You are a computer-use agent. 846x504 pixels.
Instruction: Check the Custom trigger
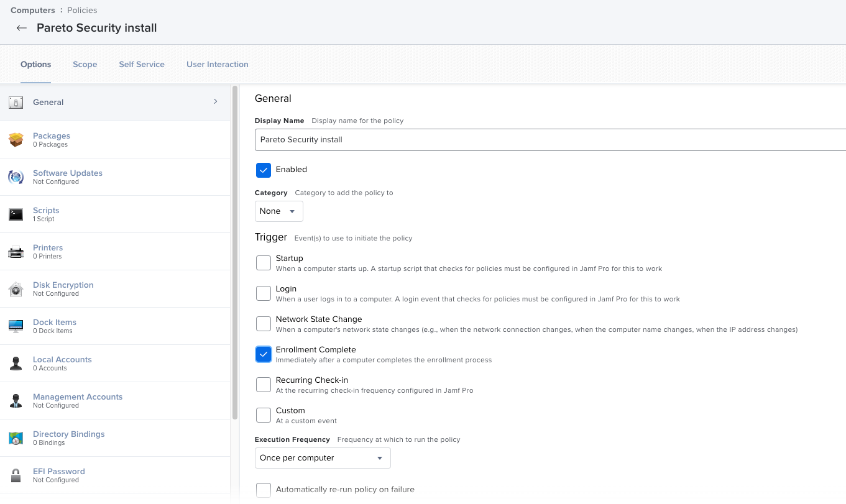(x=264, y=415)
